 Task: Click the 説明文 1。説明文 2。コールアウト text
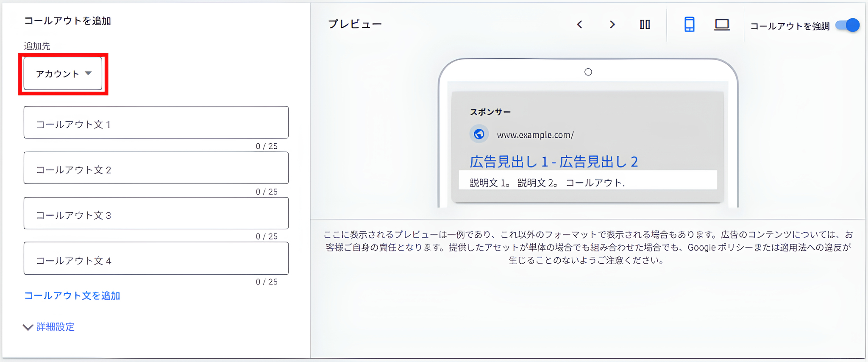[547, 183]
